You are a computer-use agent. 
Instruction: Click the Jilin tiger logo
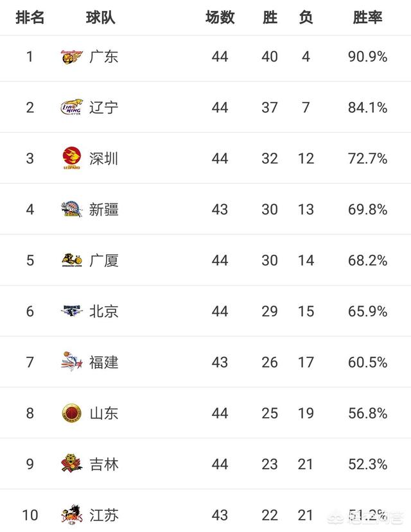[72, 463]
